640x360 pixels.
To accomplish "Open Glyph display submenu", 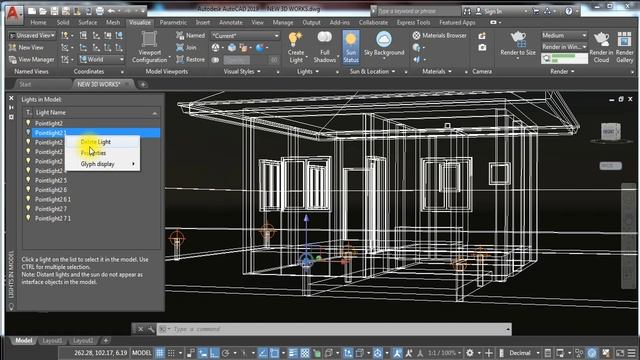I will (102, 164).
